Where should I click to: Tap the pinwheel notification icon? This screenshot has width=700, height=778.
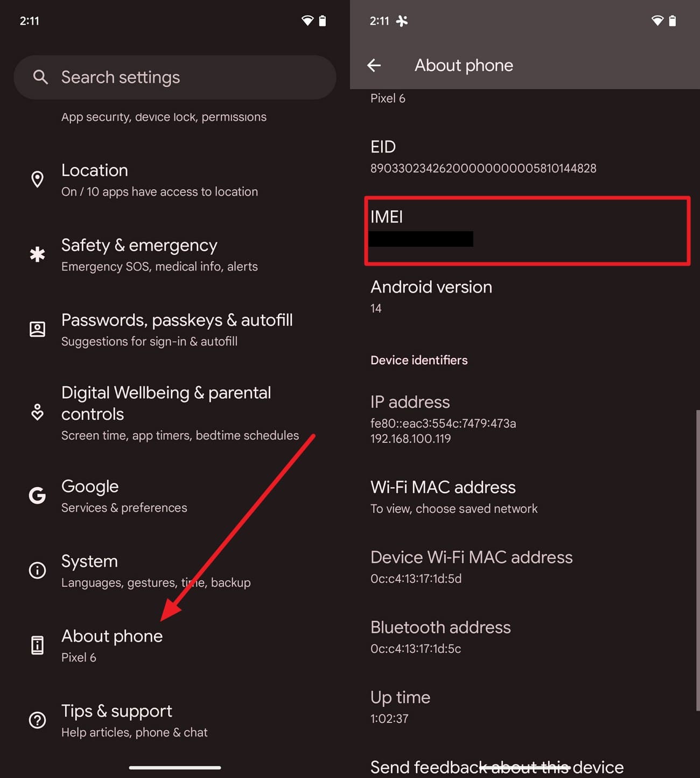[402, 21]
